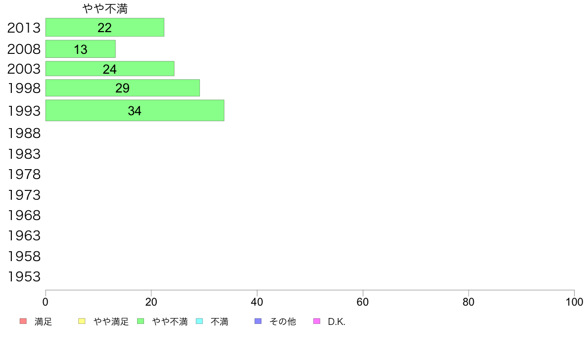Screen dimensions: 588x364
Task: Click the その他 legend text
Action: (x=283, y=321)
